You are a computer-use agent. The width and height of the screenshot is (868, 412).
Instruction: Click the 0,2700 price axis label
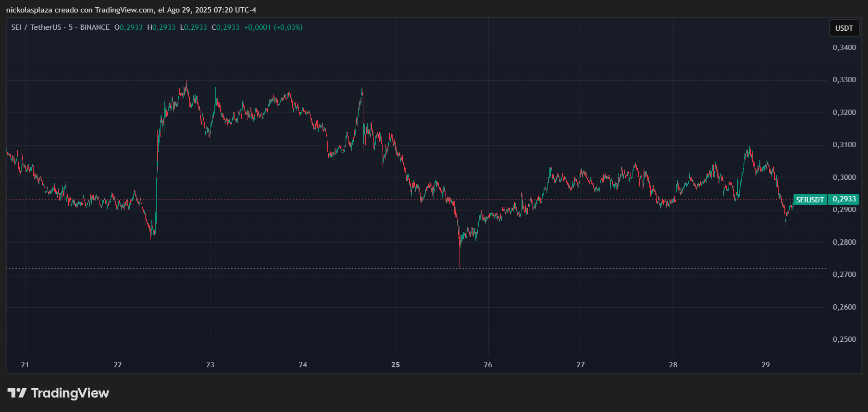[x=844, y=275]
